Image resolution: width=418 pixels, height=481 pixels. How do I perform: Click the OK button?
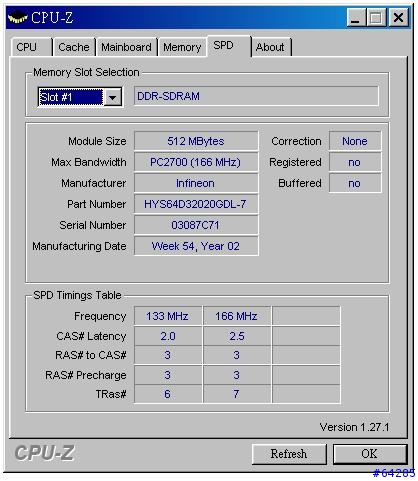coord(370,454)
